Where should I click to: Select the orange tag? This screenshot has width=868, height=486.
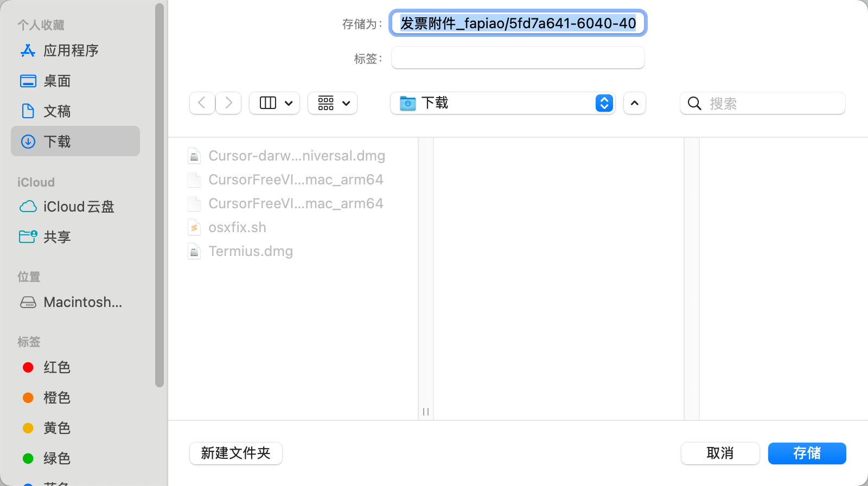coord(56,398)
